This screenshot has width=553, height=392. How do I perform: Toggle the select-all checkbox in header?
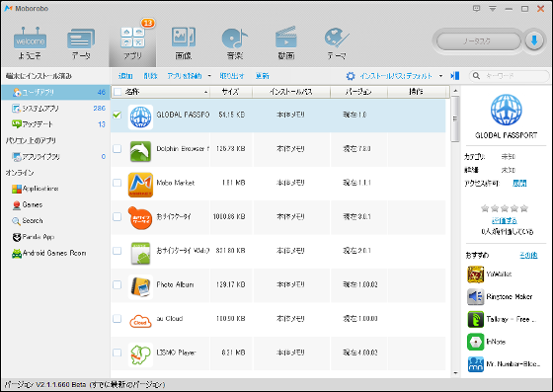(118, 92)
